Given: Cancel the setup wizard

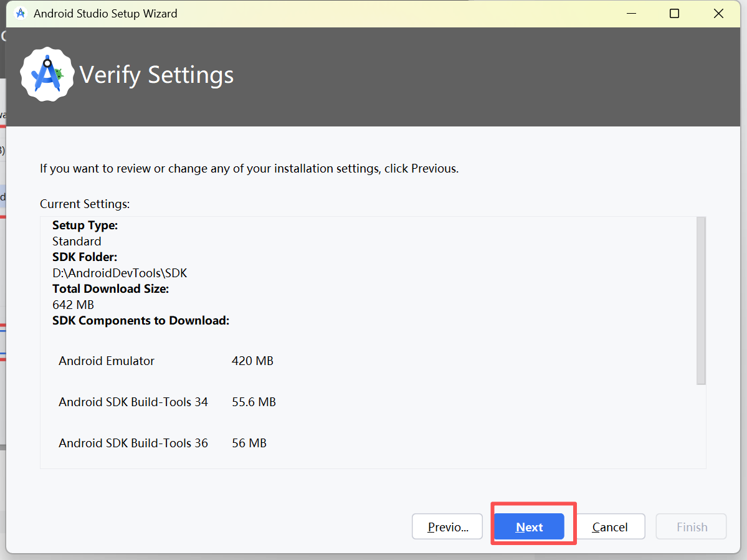Looking at the screenshot, I should pos(610,526).
